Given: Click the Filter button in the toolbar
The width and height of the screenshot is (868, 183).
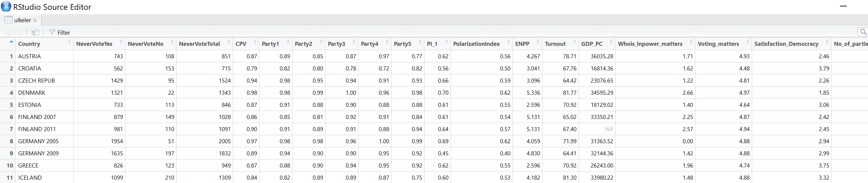Looking at the screenshot, I should [x=60, y=32].
